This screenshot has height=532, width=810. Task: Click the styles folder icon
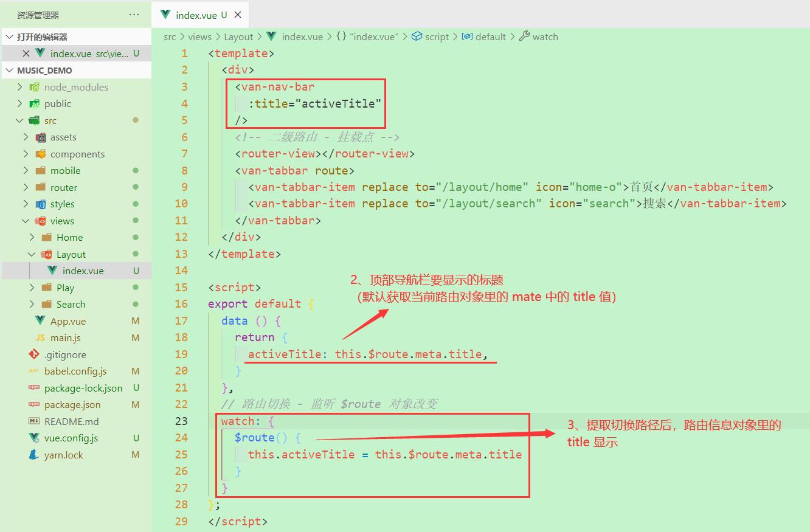click(x=41, y=204)
